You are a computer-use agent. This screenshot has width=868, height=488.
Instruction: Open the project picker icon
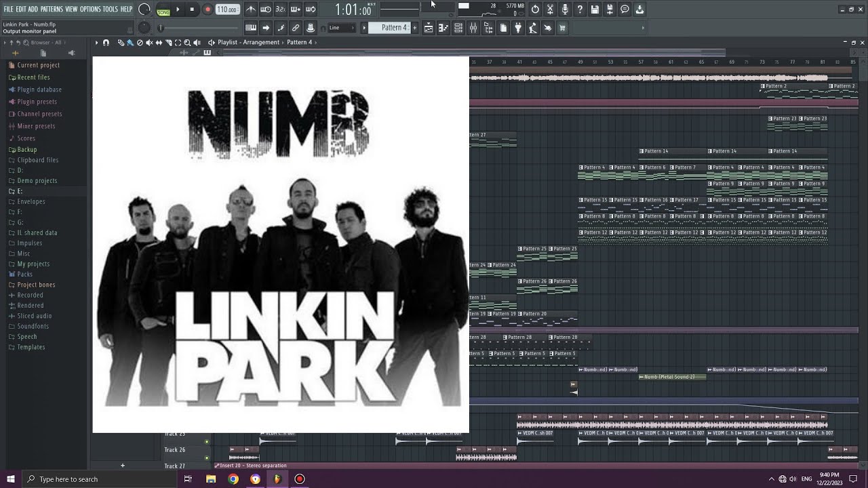pyautogui.click(x=503, y=28)
